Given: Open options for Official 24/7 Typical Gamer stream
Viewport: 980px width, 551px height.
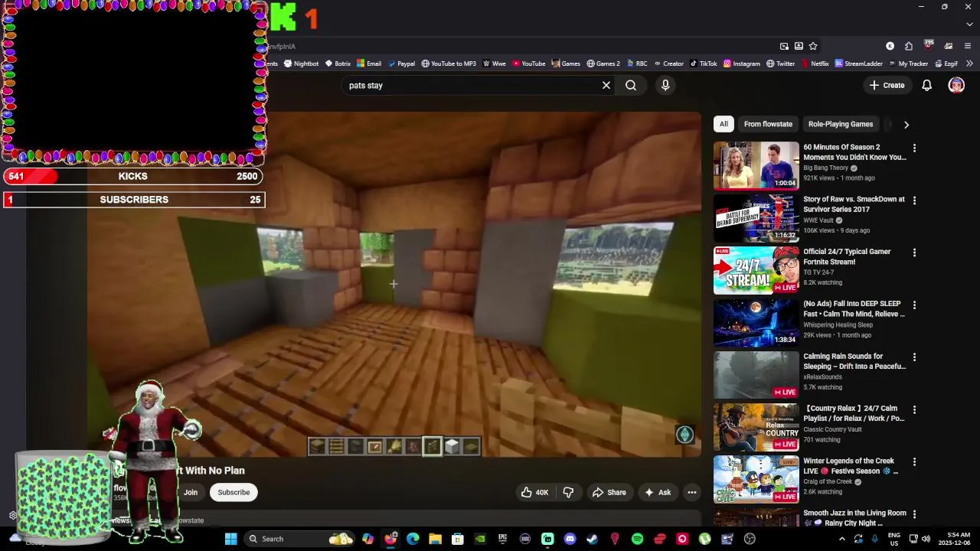Looking at the screenshot, I should click(914, 253).
